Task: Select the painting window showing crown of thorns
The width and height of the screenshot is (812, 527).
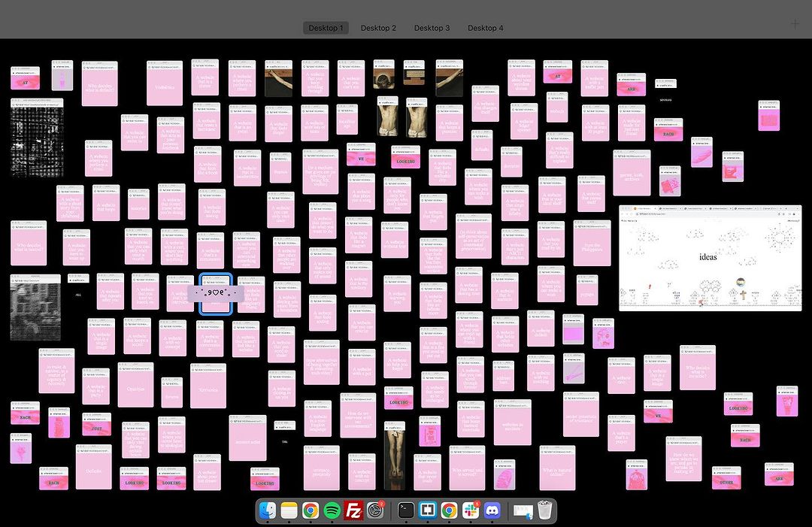Action: [x=383, y=74]
